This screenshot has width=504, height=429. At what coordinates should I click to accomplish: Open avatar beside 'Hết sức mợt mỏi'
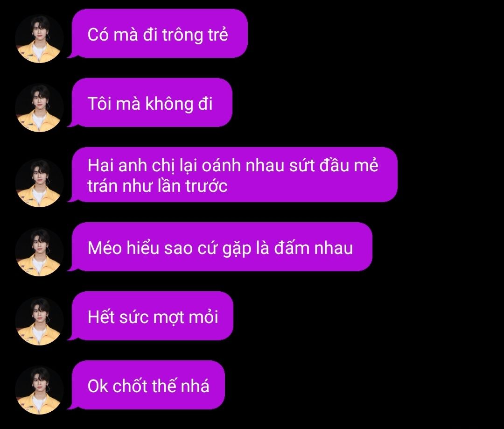click(39, 321)
